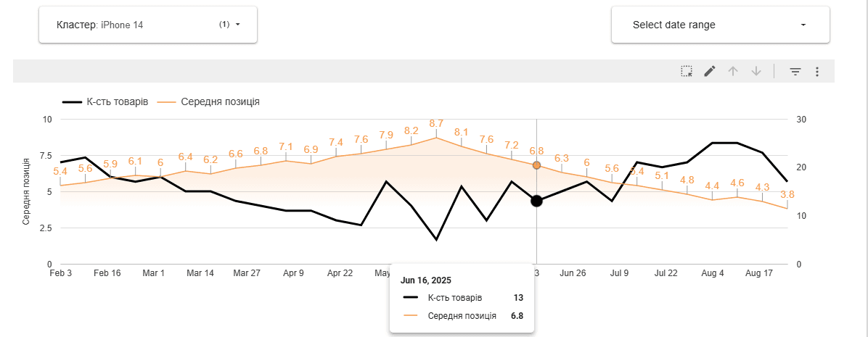Click the orange Jun 16 data point

(x=536, y=165)
